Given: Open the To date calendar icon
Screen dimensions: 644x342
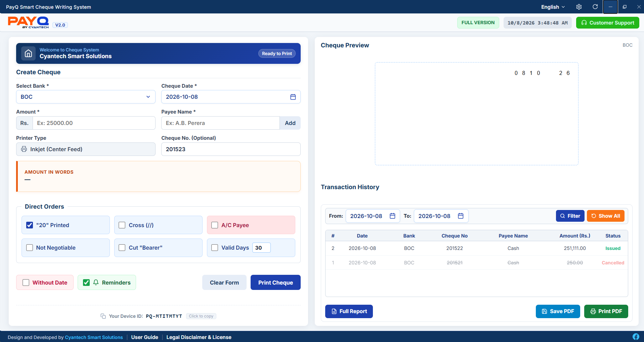Looking at the screenshot, I should 461,216.
